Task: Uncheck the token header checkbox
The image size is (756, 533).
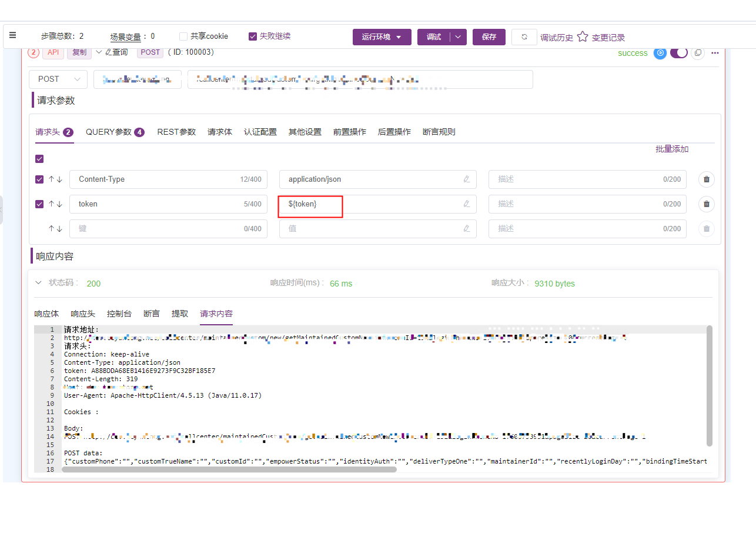Action: coord(39,204)
